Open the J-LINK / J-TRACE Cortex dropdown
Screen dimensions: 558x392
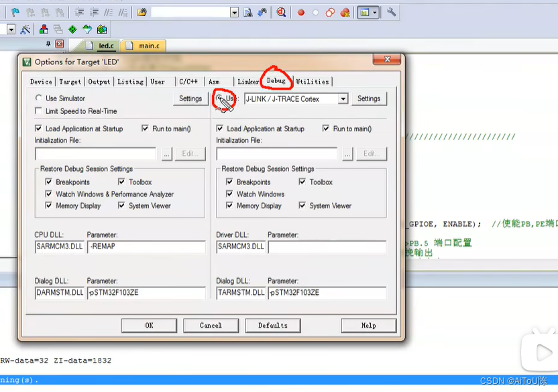point(343,99)
